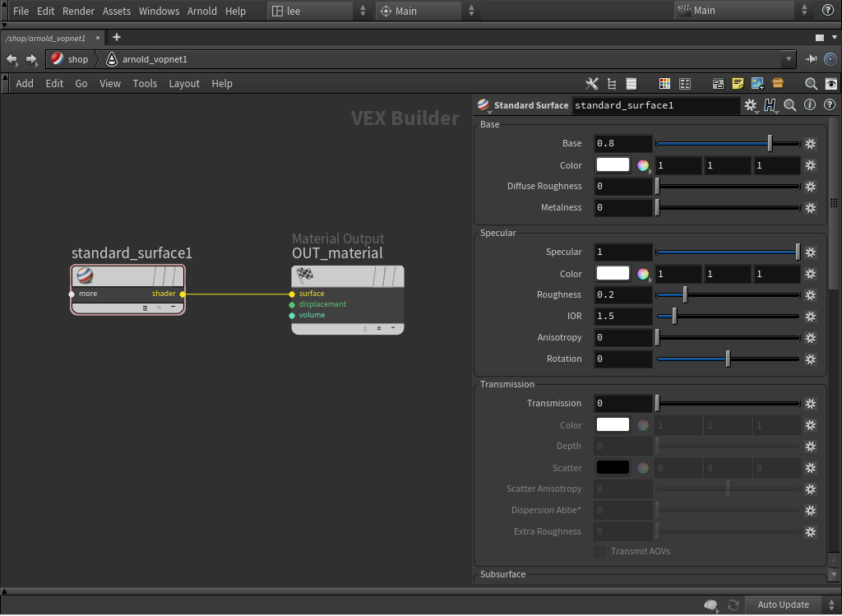The image size is (842, 616).
Task: Collapse the Specular section header
Action: tap(497, 233)
